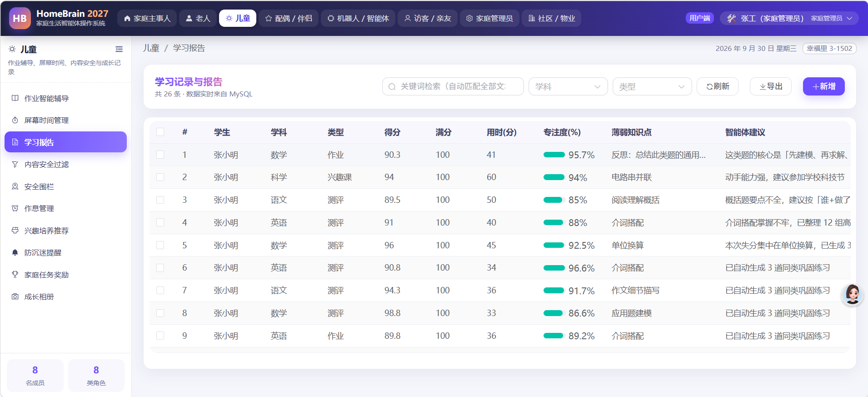Click the 新增 add button
The width and height of the screenshot is (868, 397).
[824, 86]
